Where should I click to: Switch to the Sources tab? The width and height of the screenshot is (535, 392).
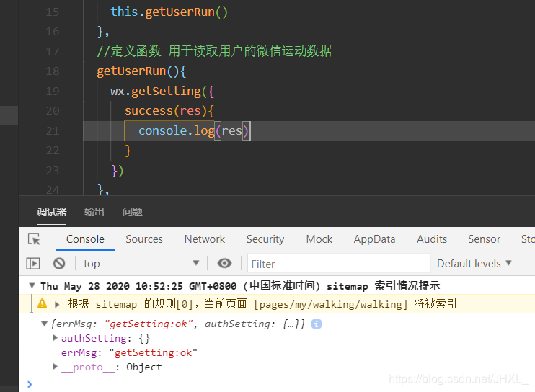click(x=144, y=239)
